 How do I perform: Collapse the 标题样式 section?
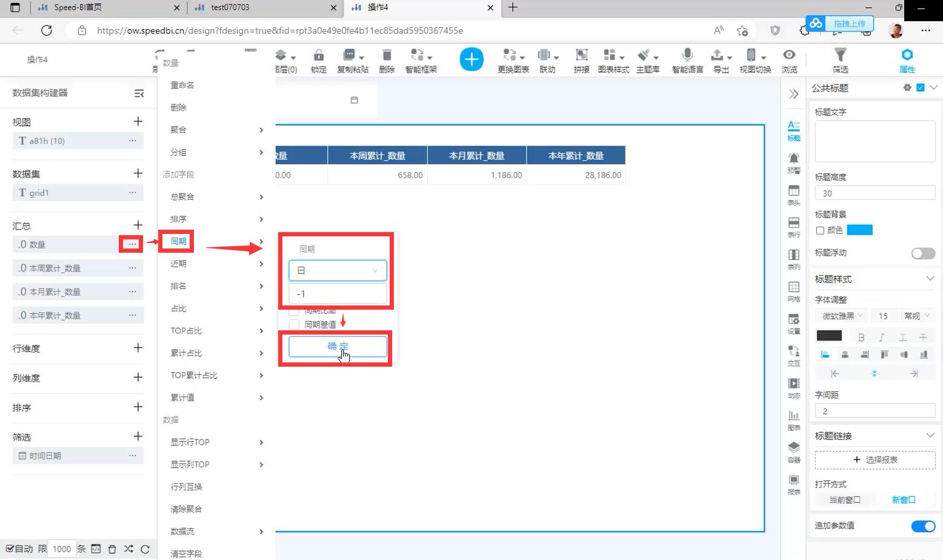(930, 279)
